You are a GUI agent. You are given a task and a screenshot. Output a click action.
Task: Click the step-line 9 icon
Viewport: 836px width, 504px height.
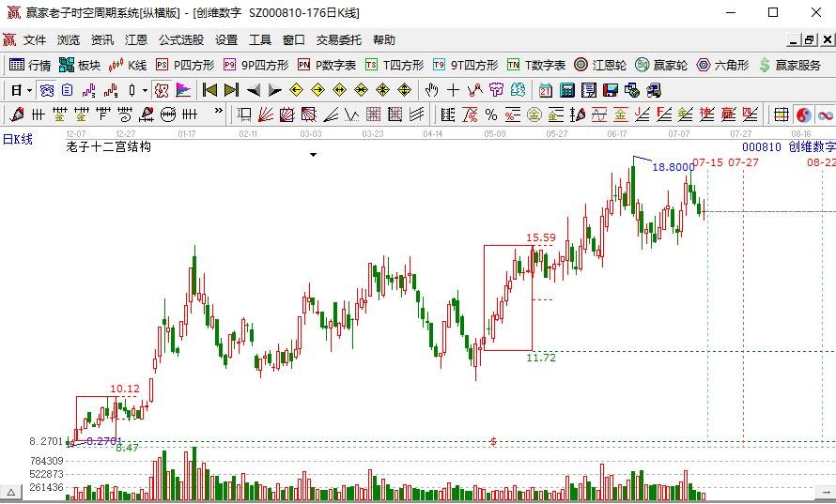(110, 91)
